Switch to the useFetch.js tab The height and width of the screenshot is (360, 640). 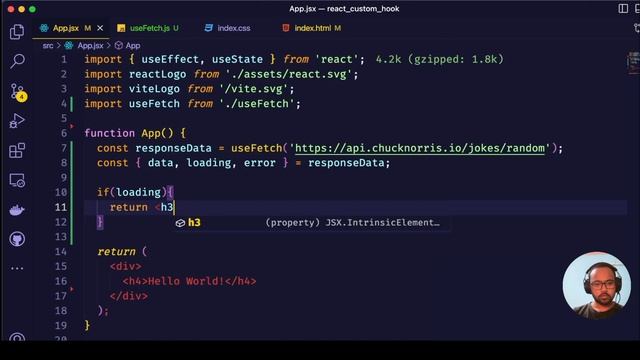point(149,28)
